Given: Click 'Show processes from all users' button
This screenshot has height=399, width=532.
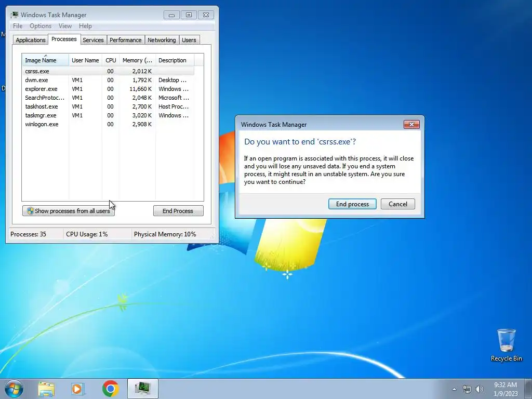Looking at the screenshot, I should coord(69,211).
